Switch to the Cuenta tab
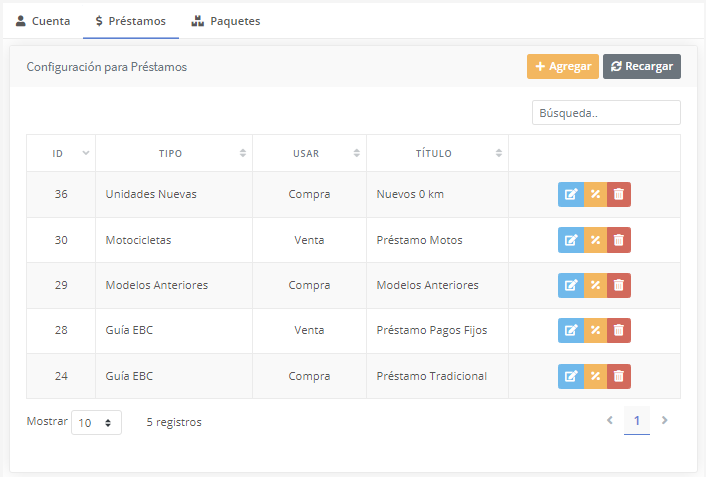The width and height of the screenshot is (706, 477). [x=42, y=20]
